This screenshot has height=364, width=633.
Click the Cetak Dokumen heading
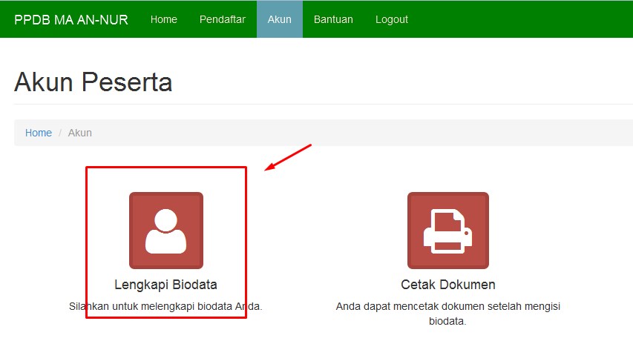click(447, 285)
